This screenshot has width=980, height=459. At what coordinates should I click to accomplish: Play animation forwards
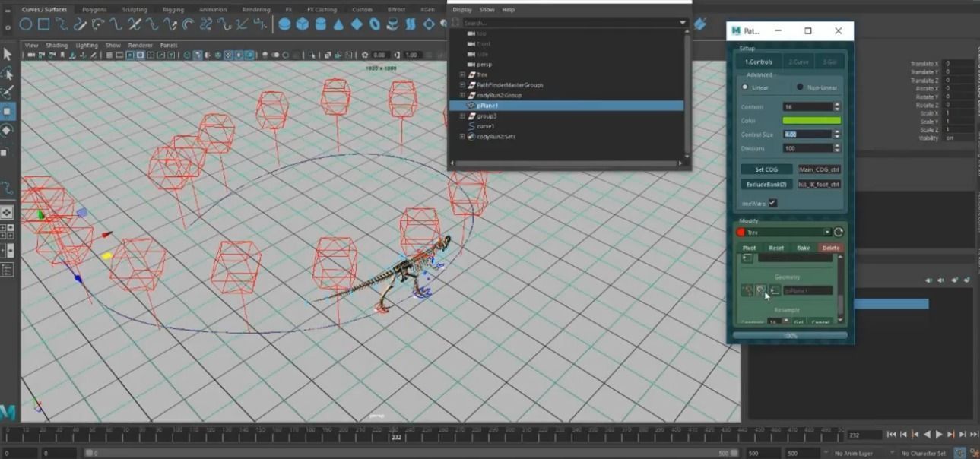tap(939, 435)
